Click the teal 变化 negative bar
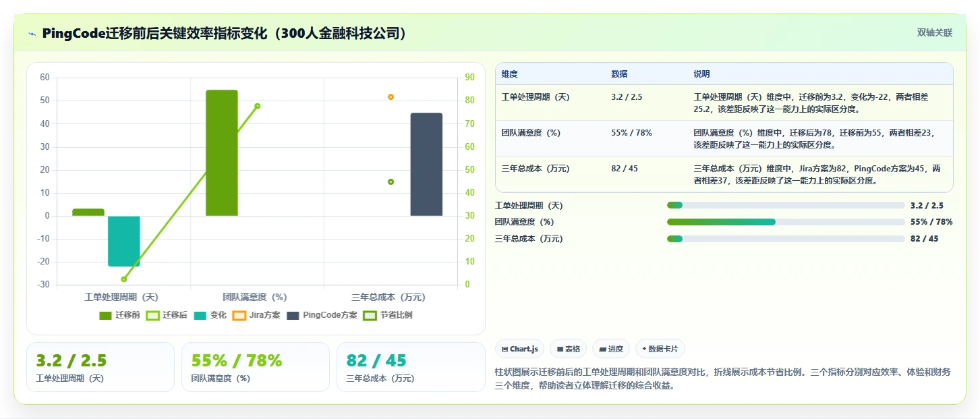The image size is (980, 419). pos(124,241)
